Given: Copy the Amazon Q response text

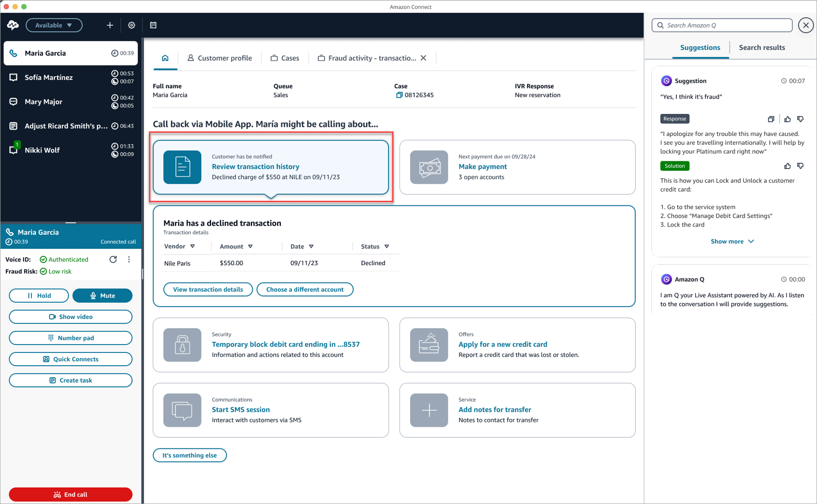Looking at the screenshot, I should (x=771, y=119).
